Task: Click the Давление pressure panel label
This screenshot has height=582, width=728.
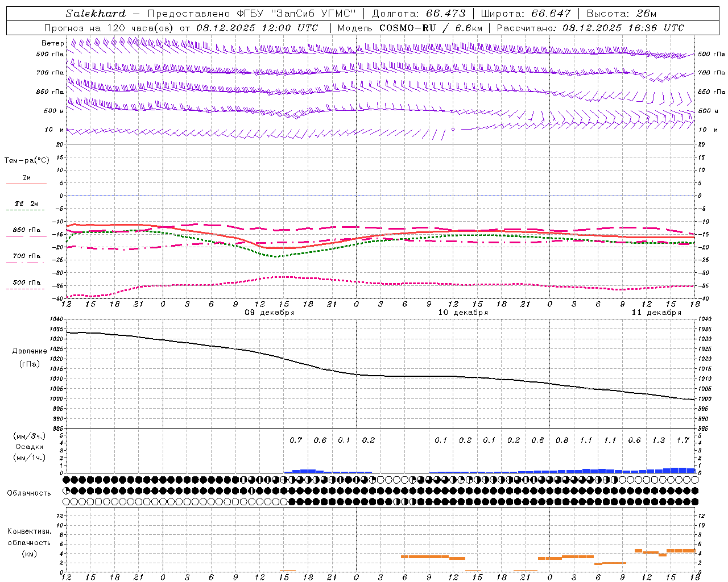Action: 30,351
